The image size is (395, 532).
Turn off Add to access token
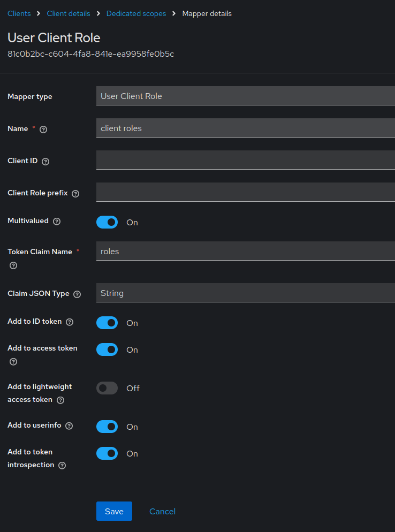pos(107,349)
